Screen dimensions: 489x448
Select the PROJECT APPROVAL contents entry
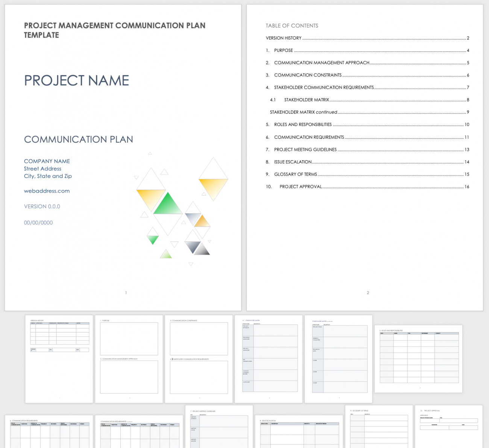pos(300,187)
